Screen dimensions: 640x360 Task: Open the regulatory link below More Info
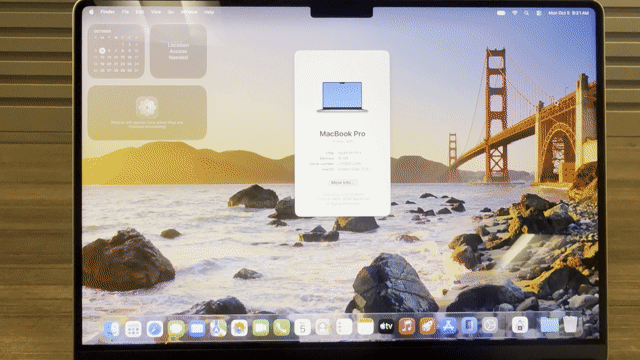pos(342,195)
